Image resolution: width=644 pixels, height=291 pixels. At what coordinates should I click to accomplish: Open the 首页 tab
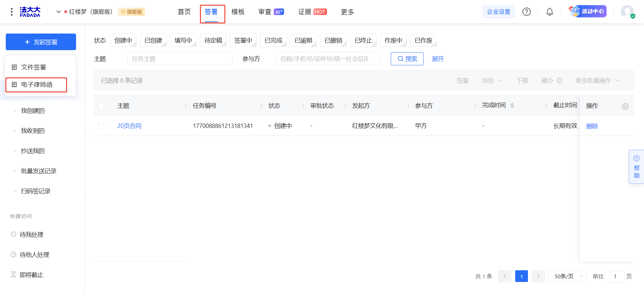184,12
